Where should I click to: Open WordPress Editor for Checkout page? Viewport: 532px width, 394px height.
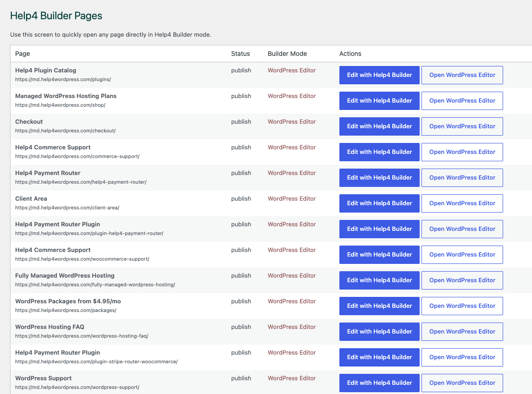pyautogui.click(x=462, y=126)
